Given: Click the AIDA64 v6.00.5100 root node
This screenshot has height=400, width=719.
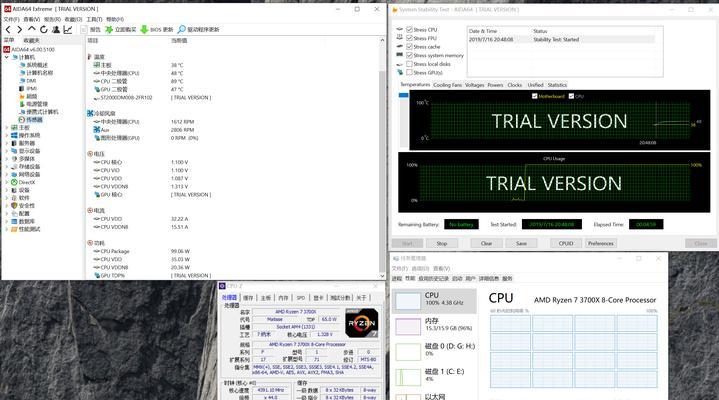Looking at the screenshot, I should coord(29,49).
